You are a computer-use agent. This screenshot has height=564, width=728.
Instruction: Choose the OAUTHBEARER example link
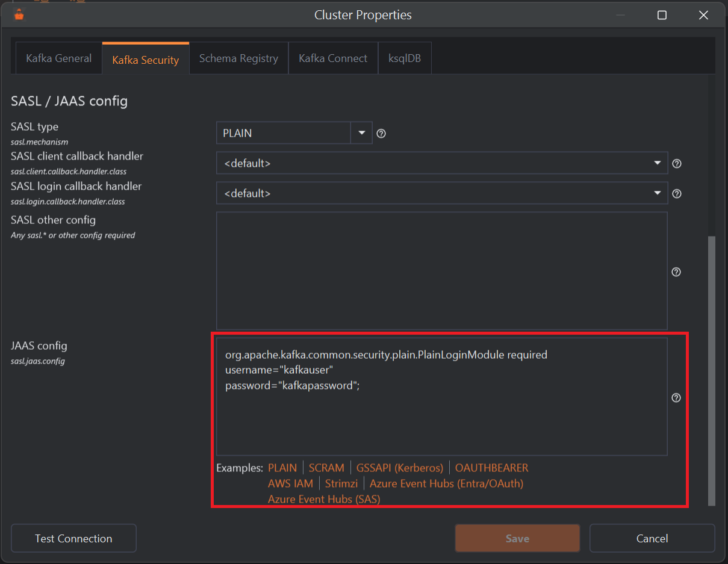tap(491, 468)
